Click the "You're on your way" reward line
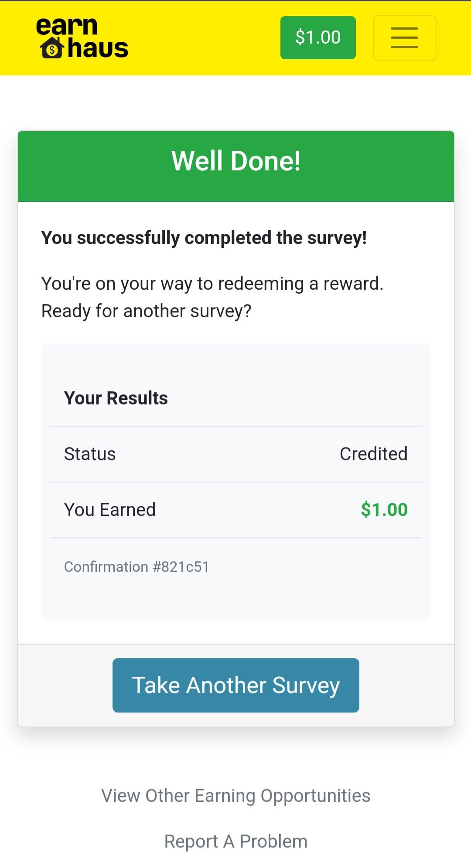471x868 pixels. coord(212,284)
